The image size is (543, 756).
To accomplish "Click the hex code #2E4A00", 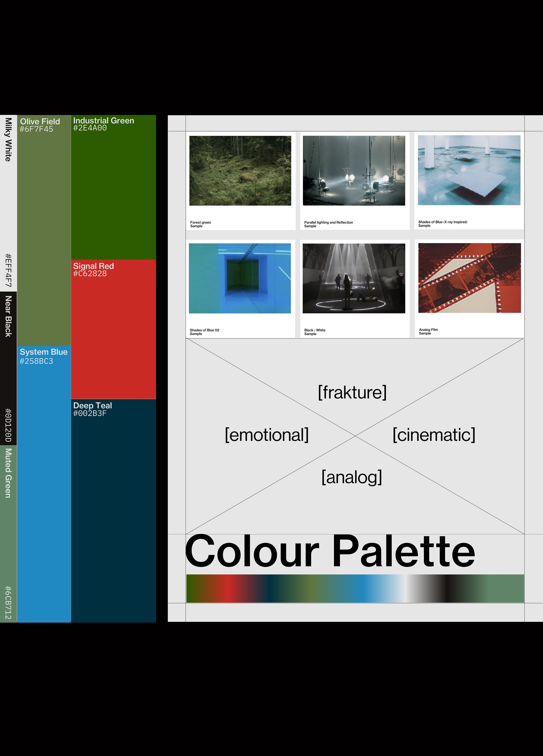I will pyautogui.click(x=90, y=128).
